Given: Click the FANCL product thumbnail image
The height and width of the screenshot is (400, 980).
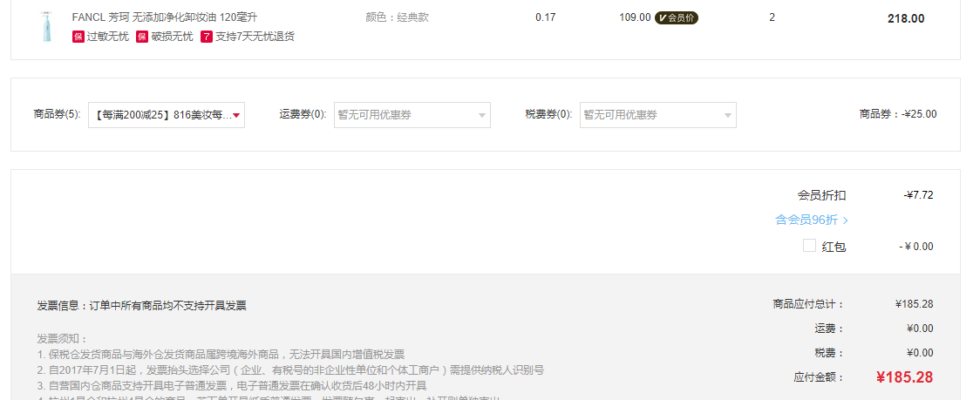Looking at the screenshot, I should click(x=46, y=27).
